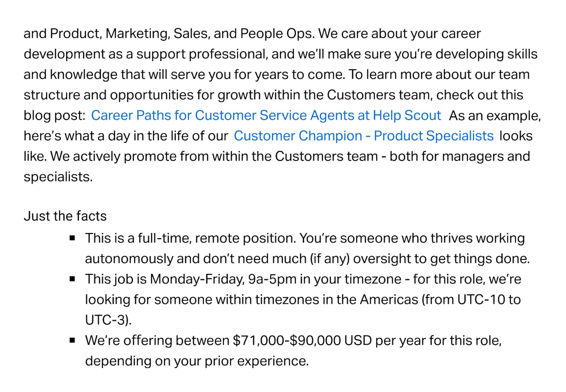Click the UTC-10 timezone text
This screenshot has height=392, width=566.
[481, 300]
